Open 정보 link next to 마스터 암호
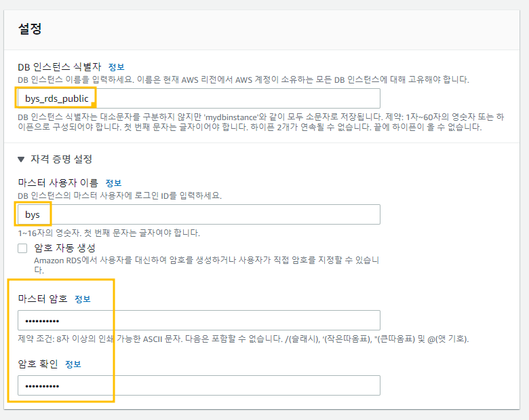Image resolution: width=529 pixels, height=420 pixels. (82, 299)
